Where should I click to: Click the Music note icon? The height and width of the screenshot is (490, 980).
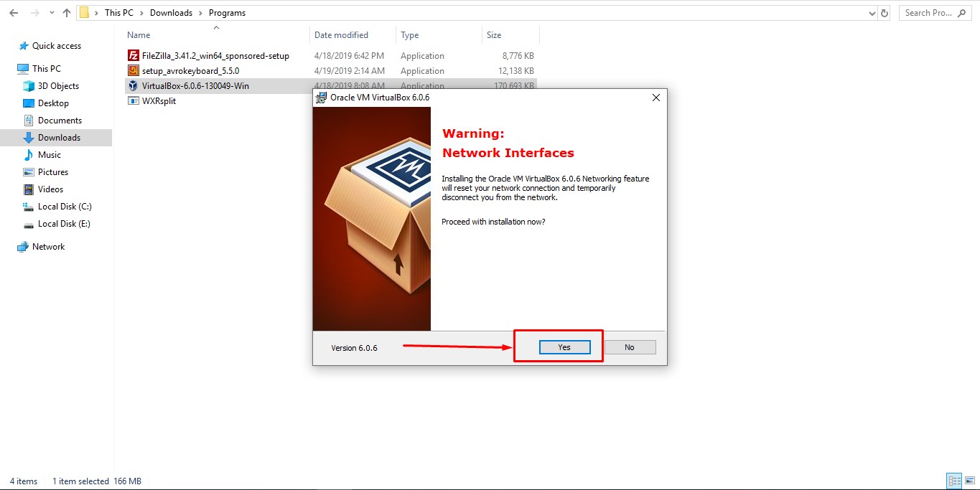29,155
